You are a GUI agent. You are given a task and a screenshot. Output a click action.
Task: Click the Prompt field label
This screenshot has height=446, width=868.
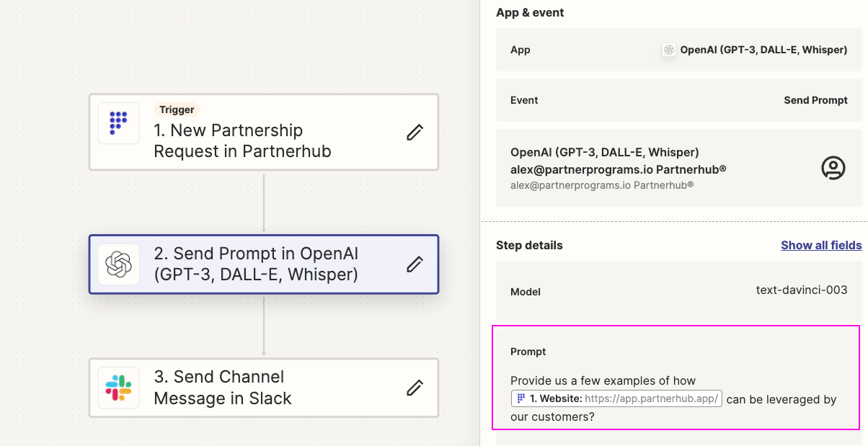tap(528, 352)
